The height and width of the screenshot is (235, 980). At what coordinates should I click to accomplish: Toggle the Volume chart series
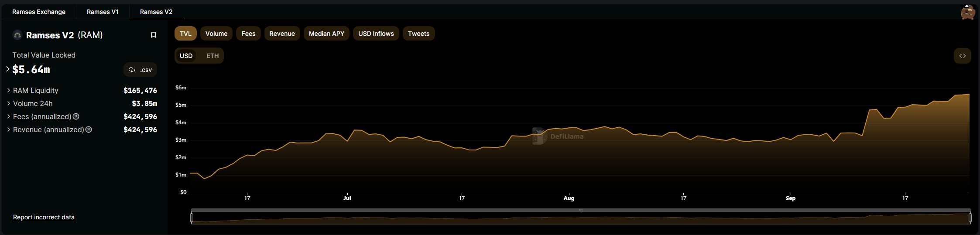[x=216, y=34]
